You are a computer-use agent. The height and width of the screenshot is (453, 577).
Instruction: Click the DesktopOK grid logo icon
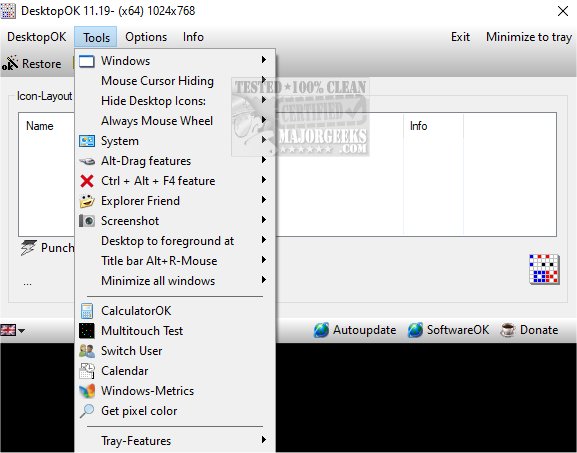[x=544, y=269]
